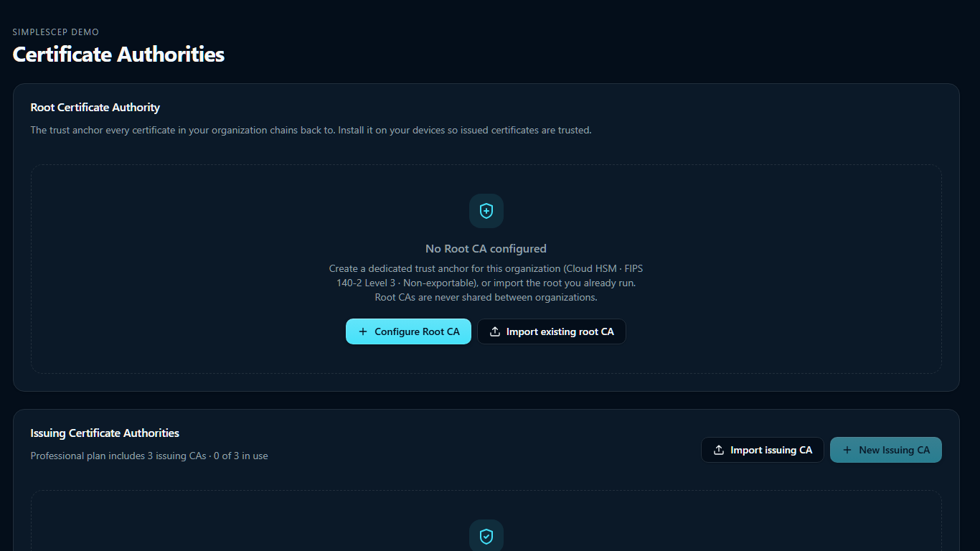Click the shield-plus icon above No Root CA
The height and width of the screenshot is (551, 980).
click(486, 211)
